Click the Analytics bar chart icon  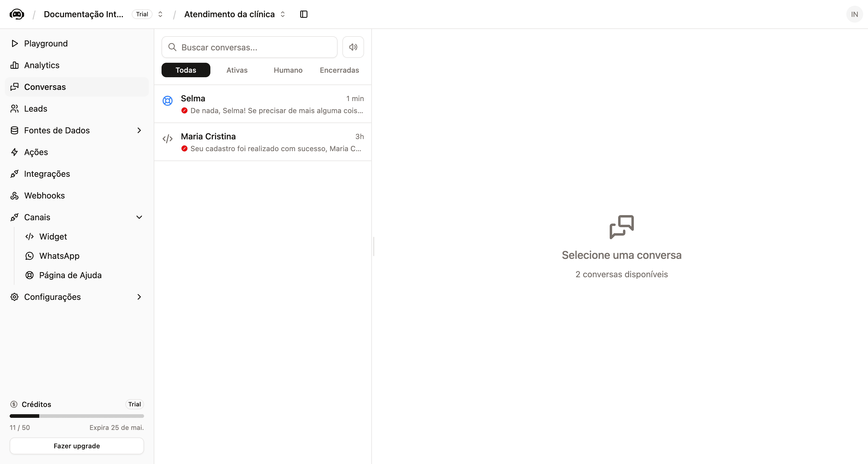coord(14,65)
